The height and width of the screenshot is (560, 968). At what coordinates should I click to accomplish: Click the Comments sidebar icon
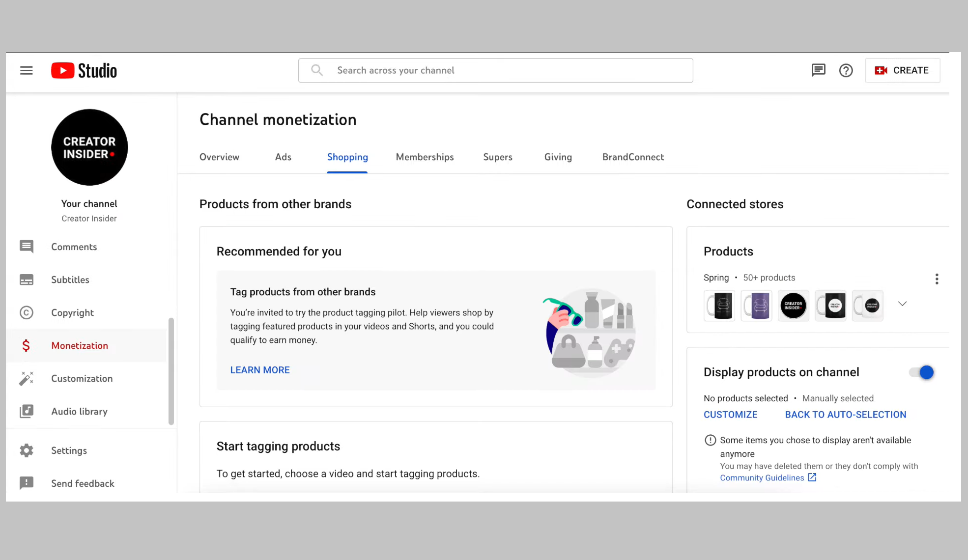(x=27, y=247)
